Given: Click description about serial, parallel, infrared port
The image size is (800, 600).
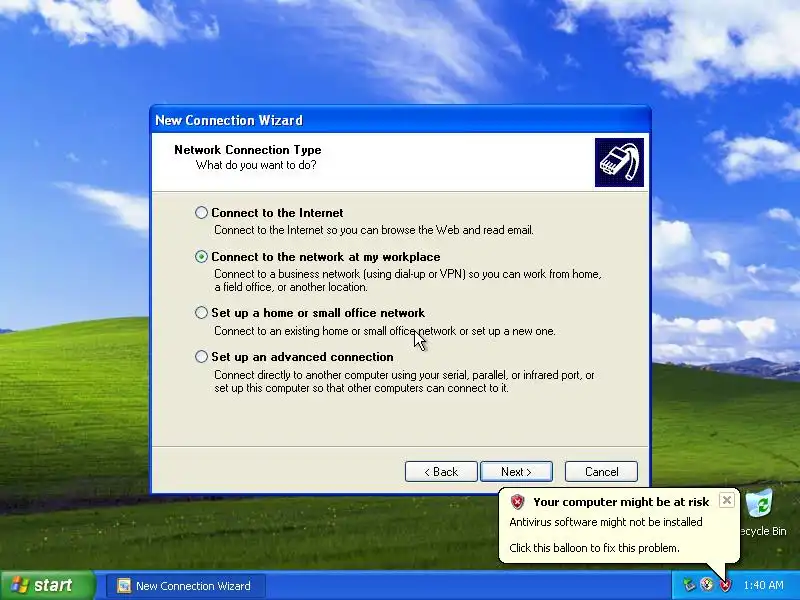Looking at the screenshot, I should [x=404, y=382].
